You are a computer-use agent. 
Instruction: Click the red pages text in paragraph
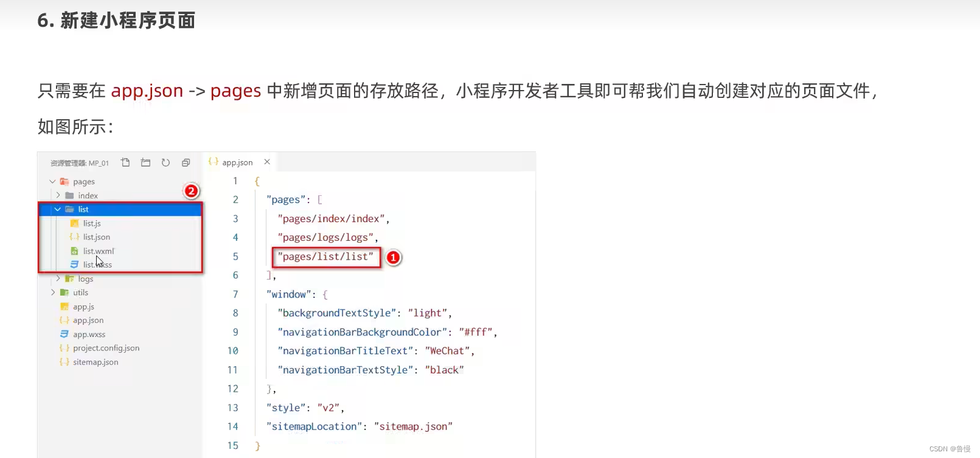(x=236, y=91)
